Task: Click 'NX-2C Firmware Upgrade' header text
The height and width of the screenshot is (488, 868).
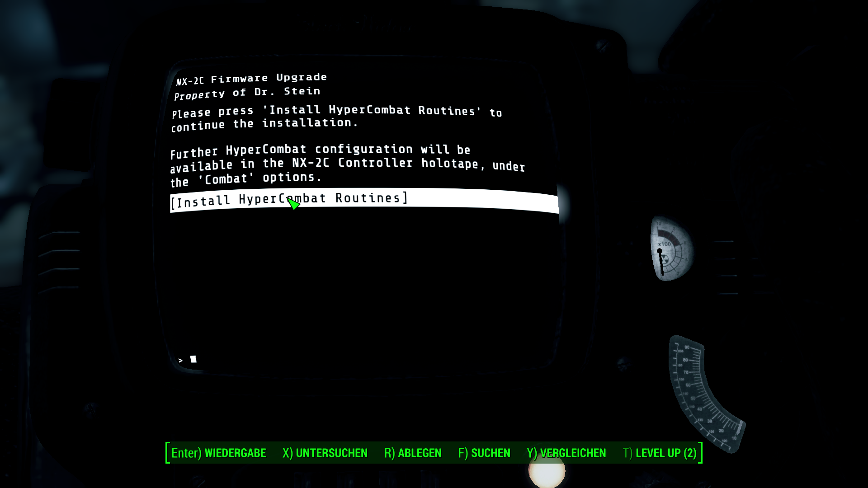Action: (251, 79)
